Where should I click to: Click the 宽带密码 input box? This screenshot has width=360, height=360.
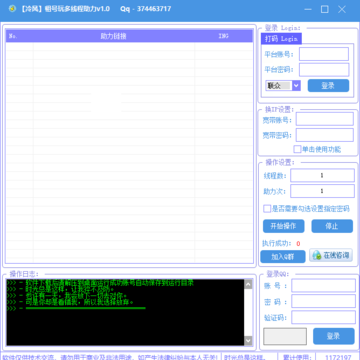pyautogui.click(x=325, y=135)
